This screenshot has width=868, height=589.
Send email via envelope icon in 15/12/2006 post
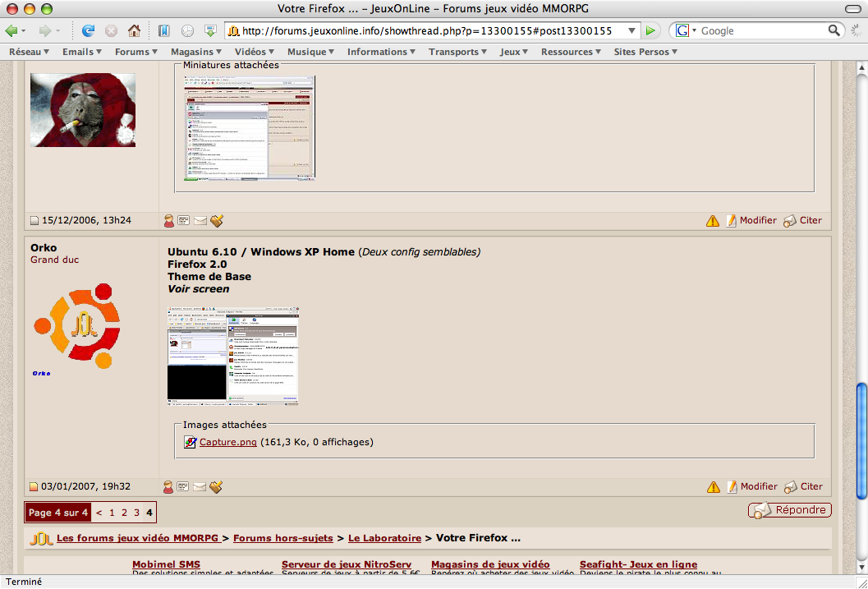pyautogui.click(x=200, y=221)
